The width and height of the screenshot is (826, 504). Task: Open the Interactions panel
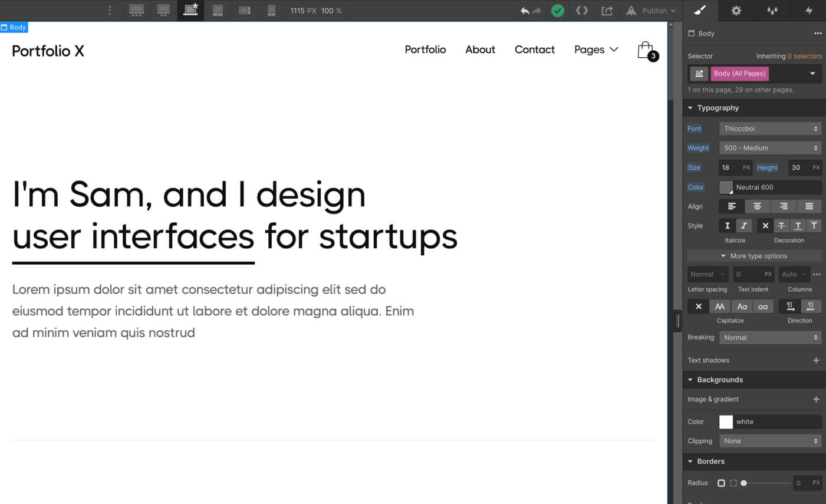pos(808,10)
